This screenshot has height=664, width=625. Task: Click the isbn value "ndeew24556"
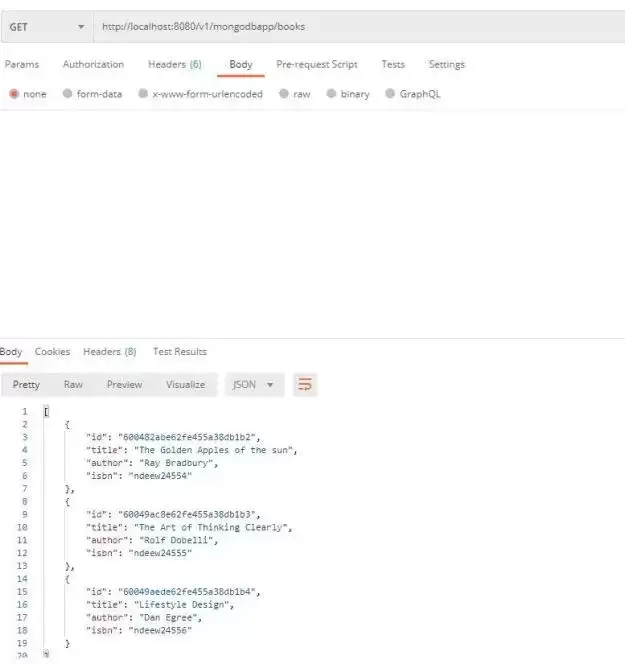coord(160,630)
